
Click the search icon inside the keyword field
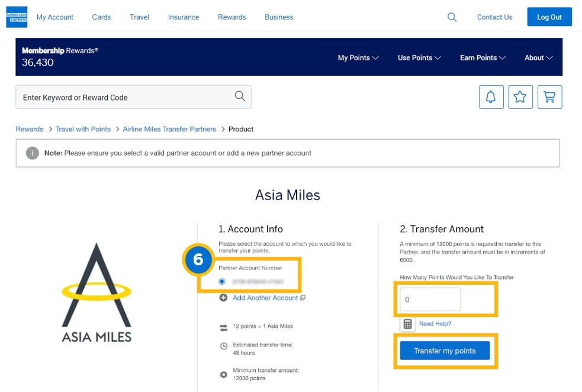[240, 97]
